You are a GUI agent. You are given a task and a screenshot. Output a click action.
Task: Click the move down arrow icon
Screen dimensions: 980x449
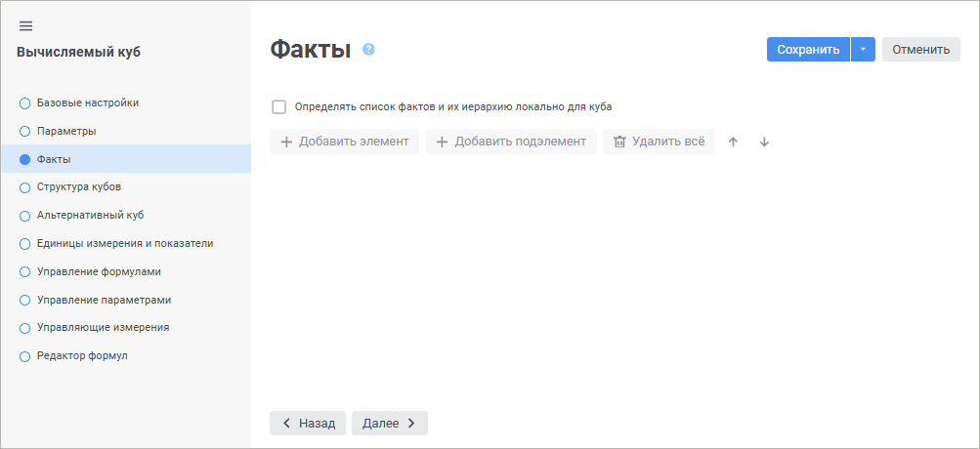coord(764,142)
